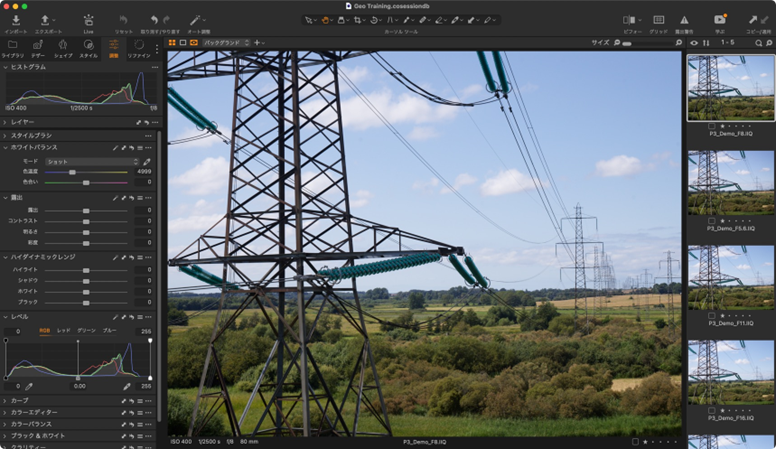Tick the color tag checkbox under P3_Demo_F8.IIQ thumbnail

point(712,126)
